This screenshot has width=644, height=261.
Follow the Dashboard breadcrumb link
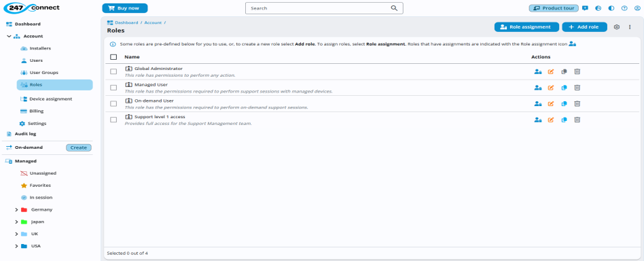126,23
